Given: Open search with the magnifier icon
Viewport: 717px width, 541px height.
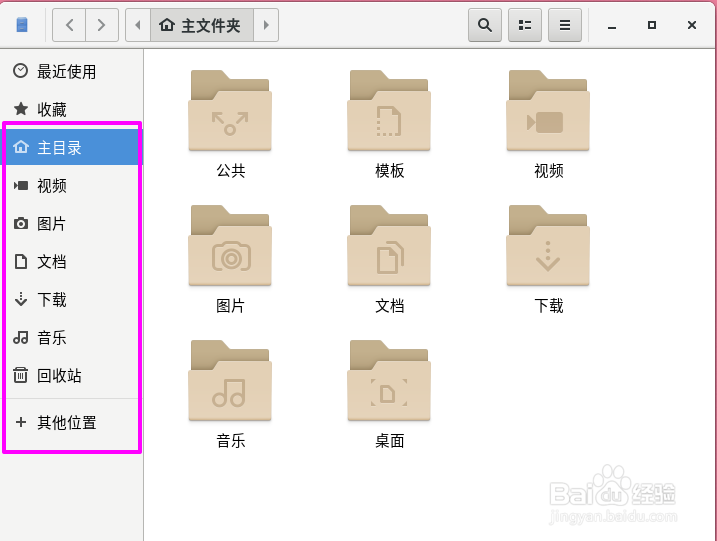Looking at the screenshot, I should coord(485,25).
